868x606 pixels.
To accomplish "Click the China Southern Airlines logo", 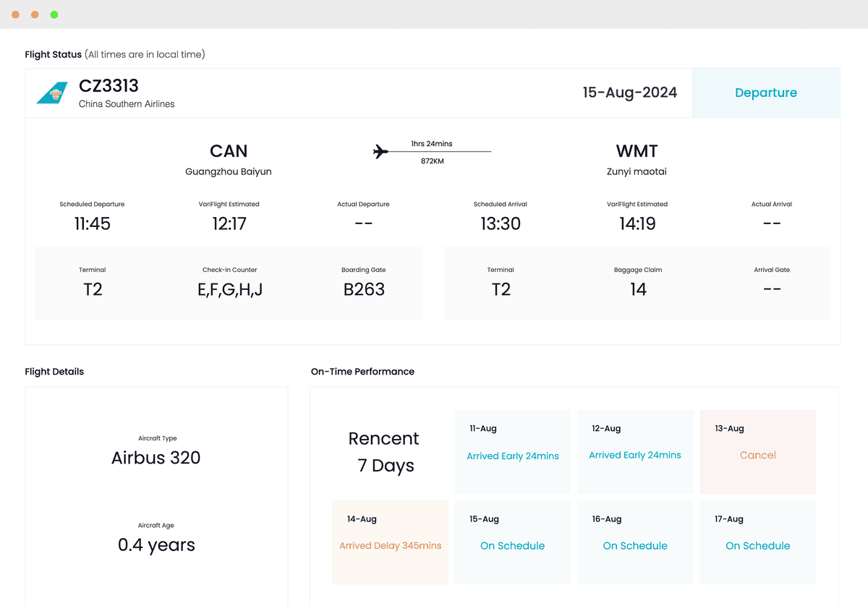I will (x=55, y=93).
